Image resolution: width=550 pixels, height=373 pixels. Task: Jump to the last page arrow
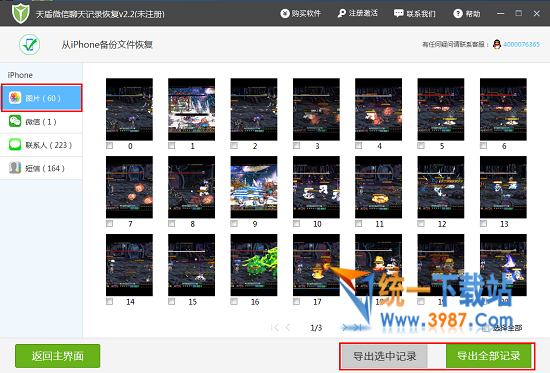click(357, 328)
